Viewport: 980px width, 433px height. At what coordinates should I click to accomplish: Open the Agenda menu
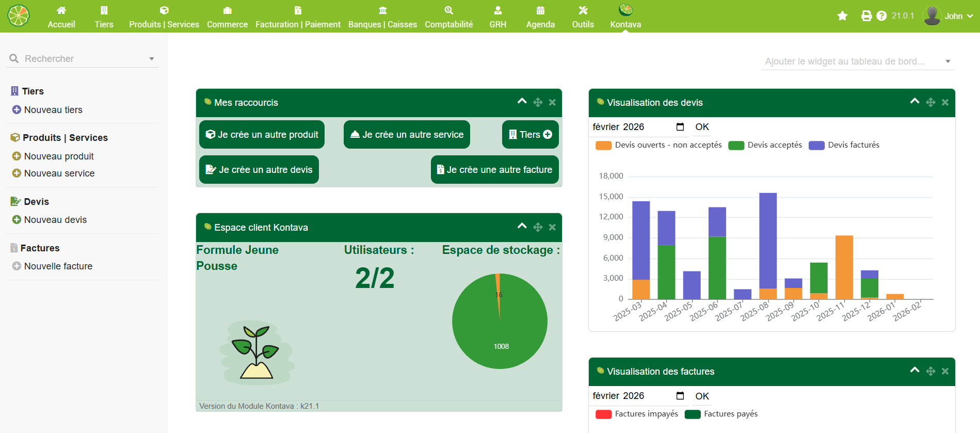(x=540, y=17)
